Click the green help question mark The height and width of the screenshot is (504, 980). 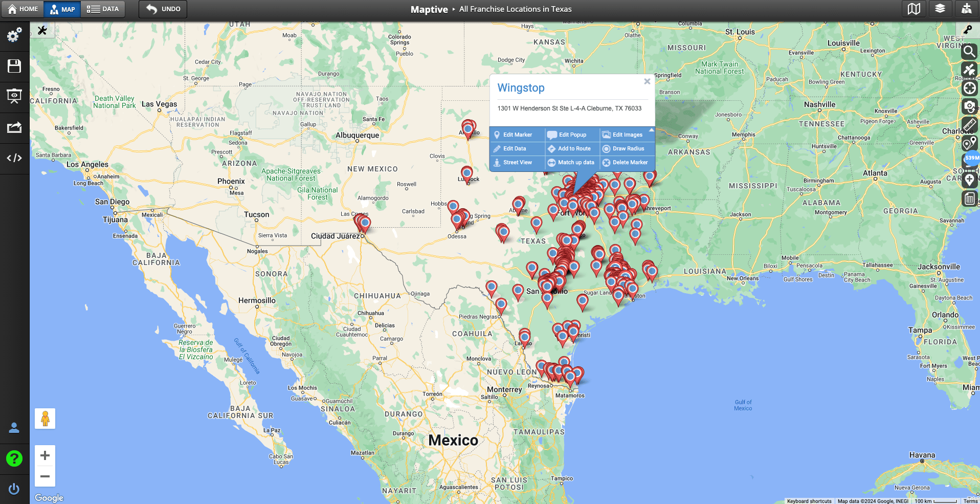pos(14,458)
